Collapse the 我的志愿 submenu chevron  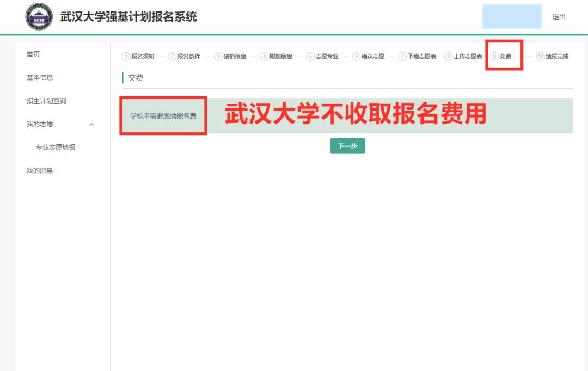point(91,125)
